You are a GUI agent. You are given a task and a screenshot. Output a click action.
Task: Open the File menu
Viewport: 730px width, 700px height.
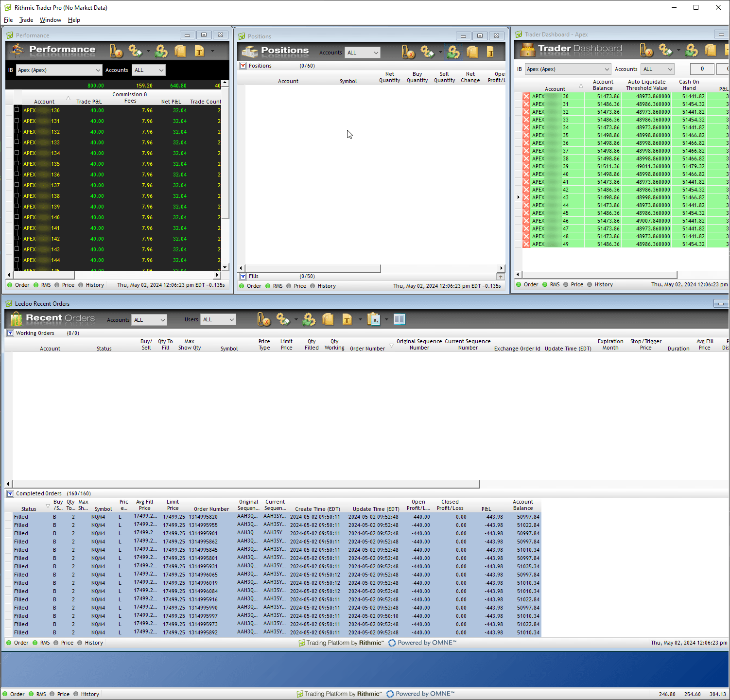click(x=8, y=20)
